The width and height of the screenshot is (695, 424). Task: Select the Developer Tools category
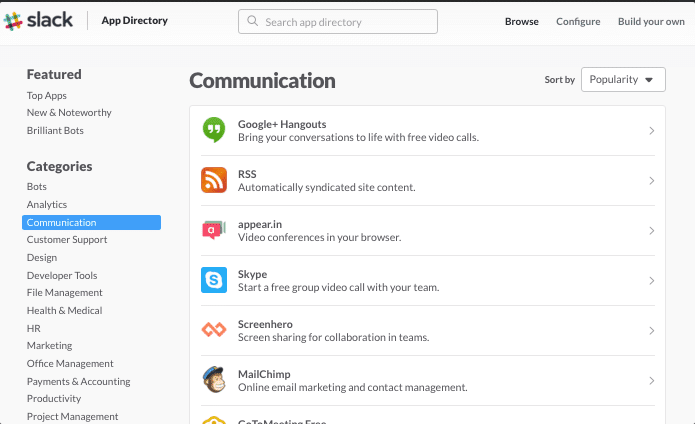pyautogui.click(x=62, y=276)
